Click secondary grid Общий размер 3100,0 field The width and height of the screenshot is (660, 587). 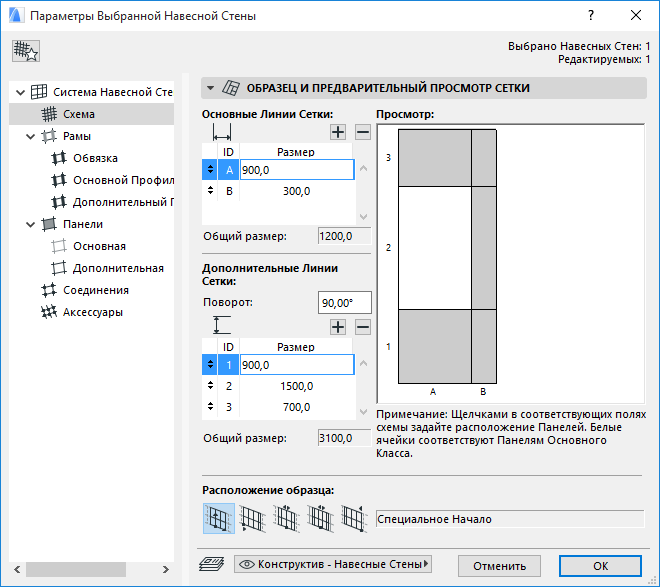(x=345, y=438)
